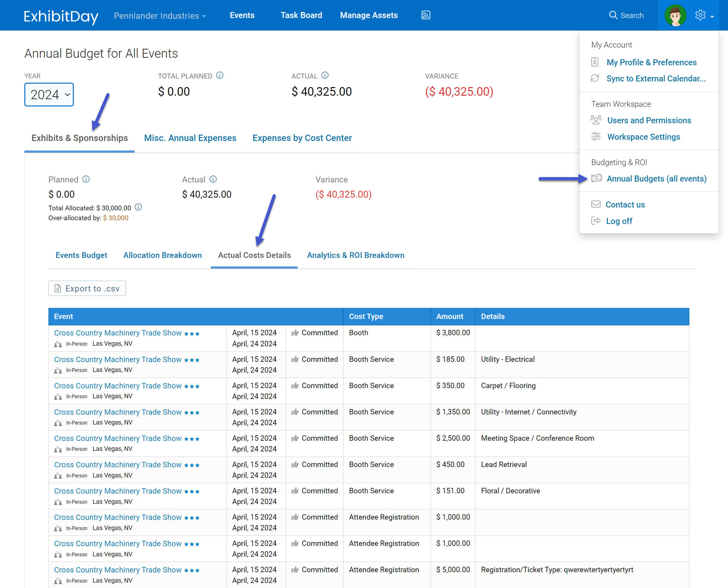
Task: Click the RSS feed icon in navbar
Action: (426, 15)
